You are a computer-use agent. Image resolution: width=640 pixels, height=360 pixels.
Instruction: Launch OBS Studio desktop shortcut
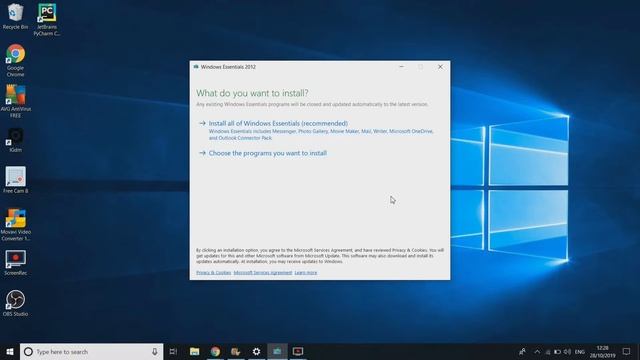pyautogui.click(x=16, y=303)
